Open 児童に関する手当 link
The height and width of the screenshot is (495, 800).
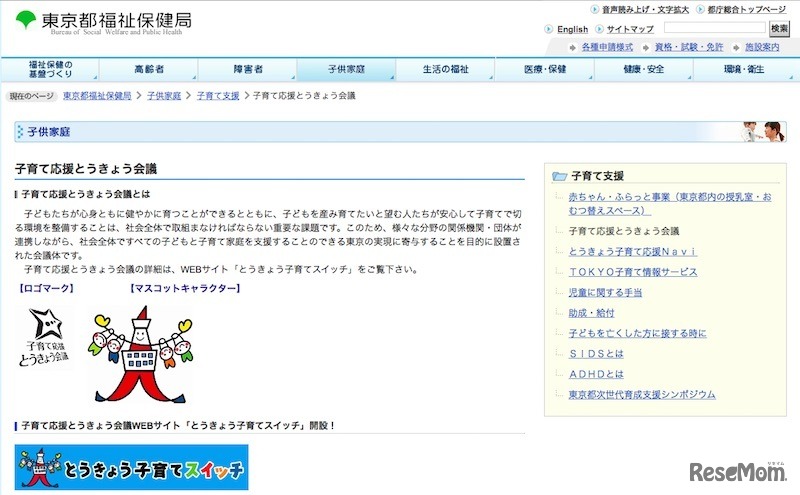(605, 292)
